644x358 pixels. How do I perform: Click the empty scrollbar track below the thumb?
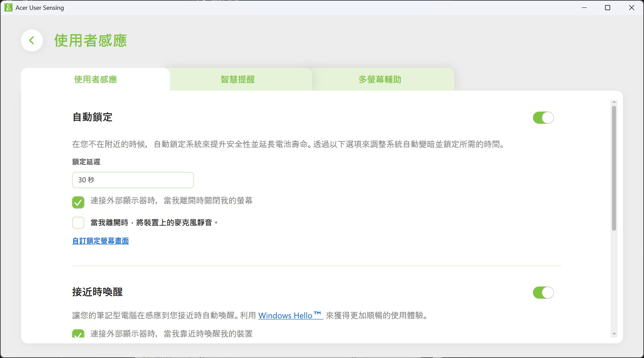(614, 281)
